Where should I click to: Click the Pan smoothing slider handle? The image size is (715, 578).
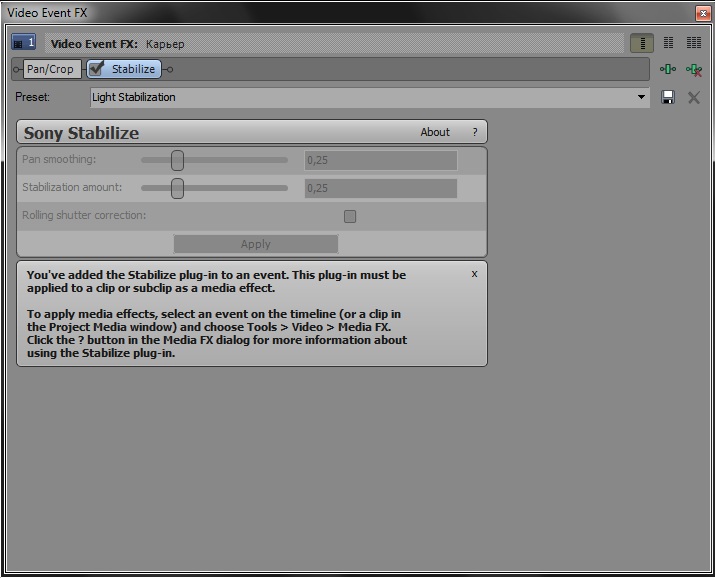[x=177, y=160]
